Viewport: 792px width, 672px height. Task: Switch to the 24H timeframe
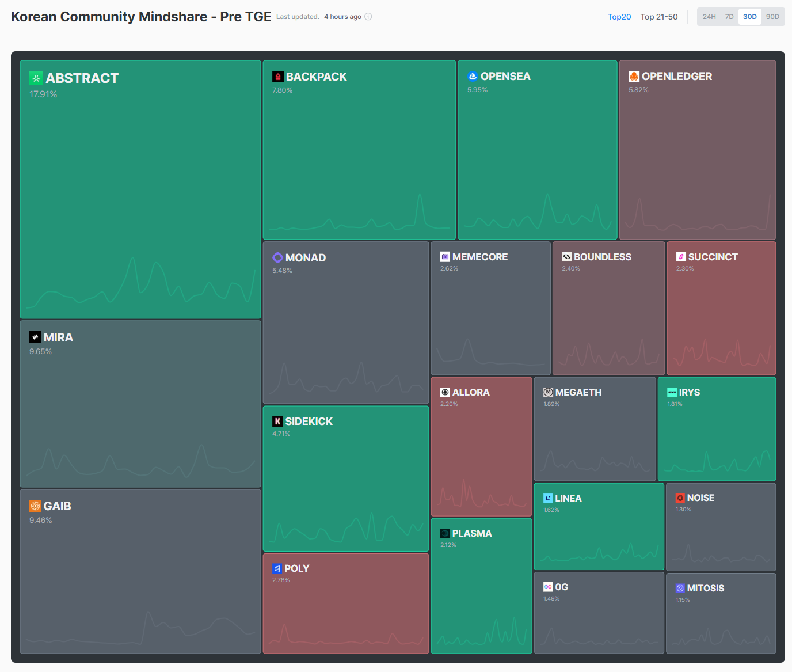[709, 17]
